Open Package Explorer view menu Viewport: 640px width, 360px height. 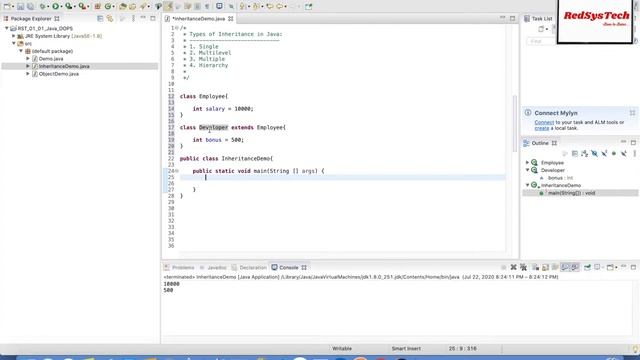pos(133,18)
